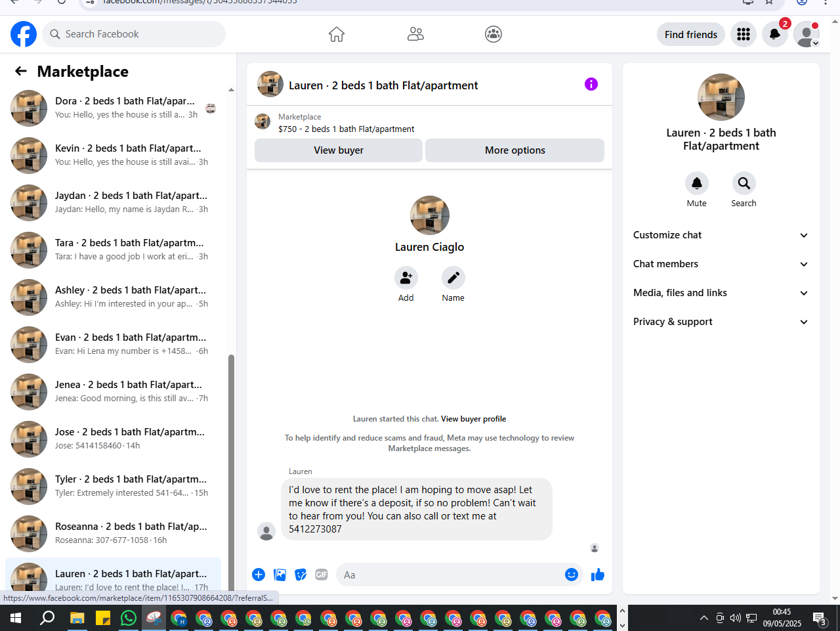Open the Windows Start menu
Image resolution: width=840 pixels, height=631 pixels.
(x=16, y=618)
